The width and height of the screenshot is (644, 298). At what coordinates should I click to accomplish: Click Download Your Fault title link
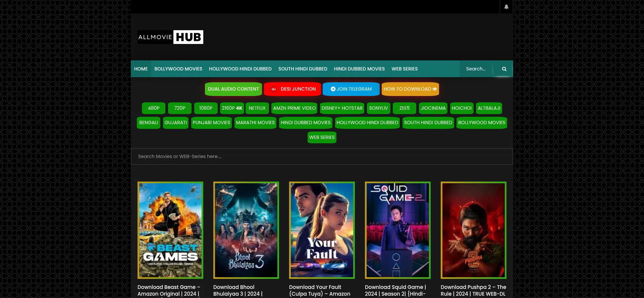(320, 291)
